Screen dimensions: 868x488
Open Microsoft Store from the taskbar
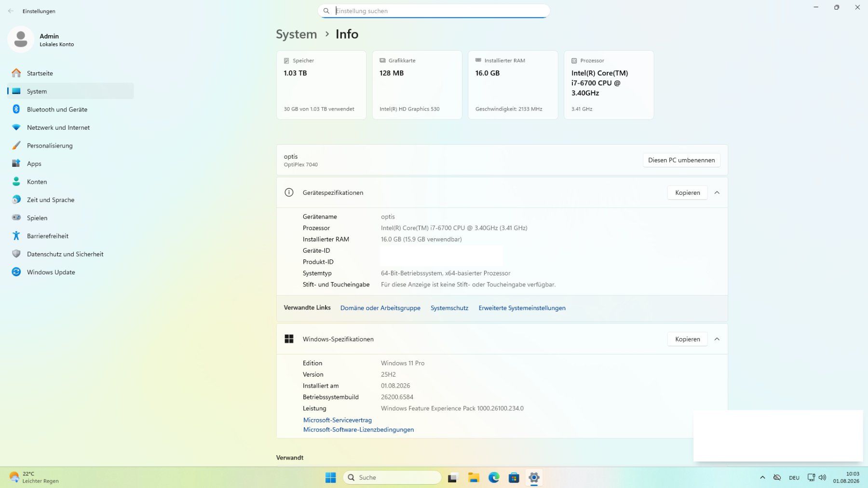pyautogui.click(x=514, y=477)
